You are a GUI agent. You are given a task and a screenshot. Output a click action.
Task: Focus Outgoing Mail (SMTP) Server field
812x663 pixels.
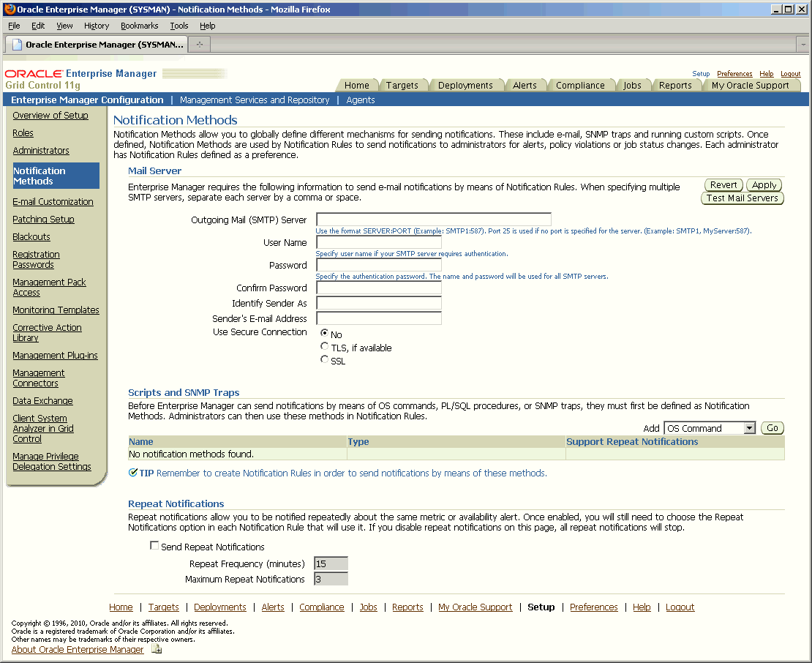point(434,219)
